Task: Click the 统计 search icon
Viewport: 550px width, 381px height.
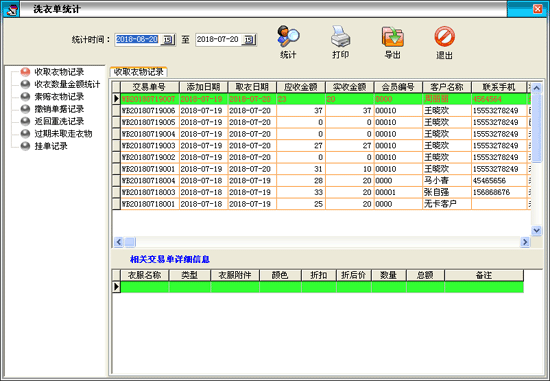Action: tap(288, 36)
